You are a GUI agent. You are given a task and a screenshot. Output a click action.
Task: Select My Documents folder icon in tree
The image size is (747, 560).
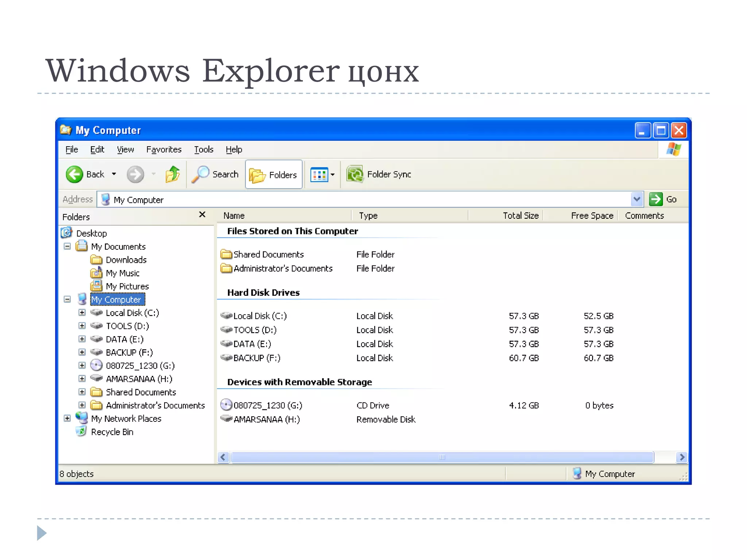82,246
